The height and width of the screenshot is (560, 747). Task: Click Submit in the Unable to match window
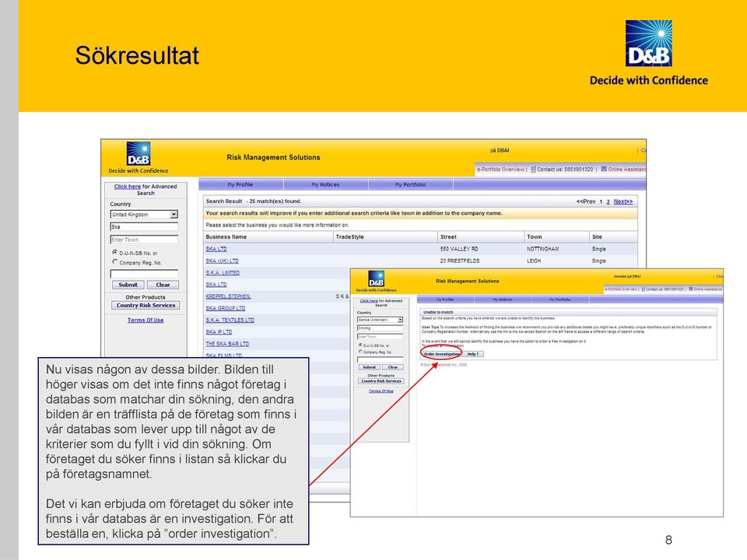coord(369,367)
